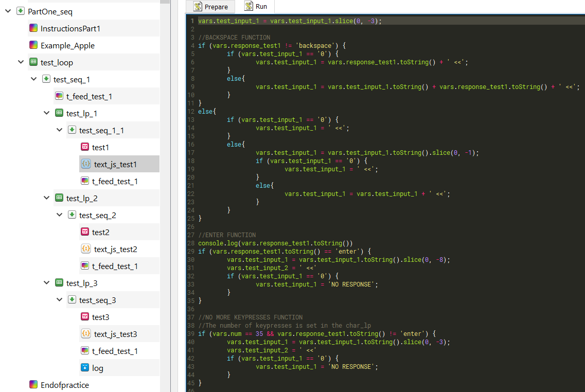Collapse the PartOne_seq sequence
The width and height of the screenshot is (585, 392).
click(x=8, y=11)
